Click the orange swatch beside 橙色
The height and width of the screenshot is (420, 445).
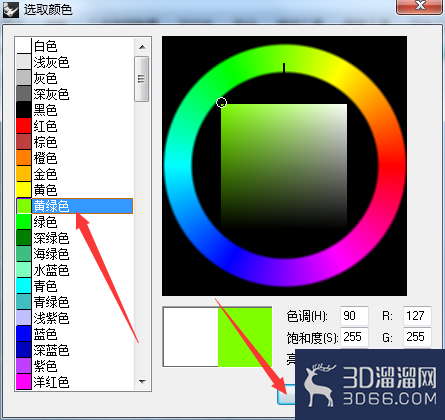[x=24, y=158]
